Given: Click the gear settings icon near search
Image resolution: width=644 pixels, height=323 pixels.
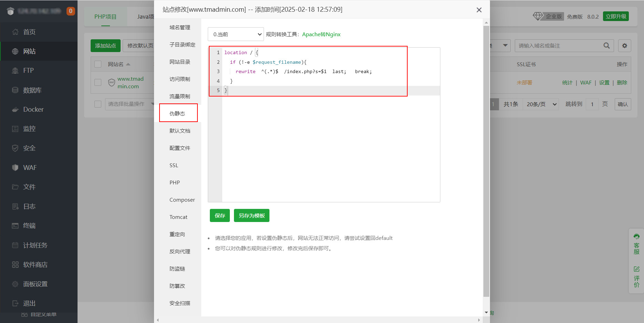Looking at the screenshot, I should (x=624, y=46).
